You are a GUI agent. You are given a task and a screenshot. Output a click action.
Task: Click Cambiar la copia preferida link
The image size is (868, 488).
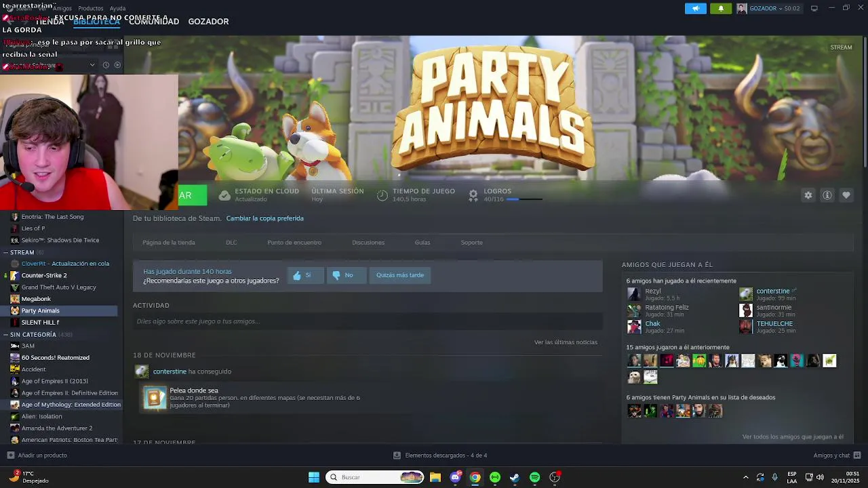tap(265, 218)
